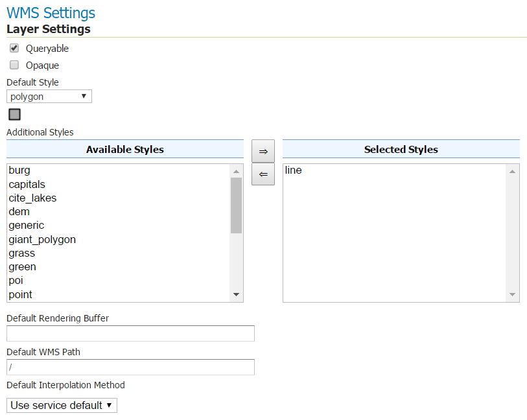Select burg in Available Styles
527x420 pixels.
tap(19, 170)
